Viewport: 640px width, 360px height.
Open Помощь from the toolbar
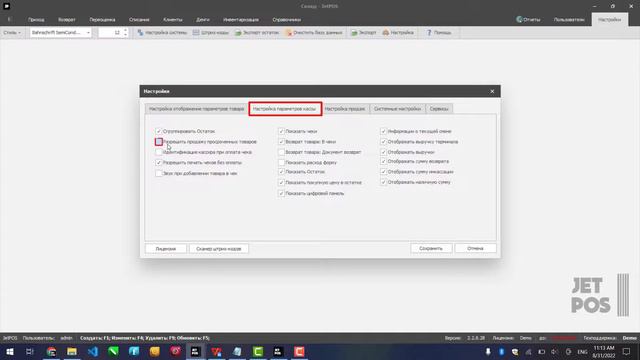(438, 32)
